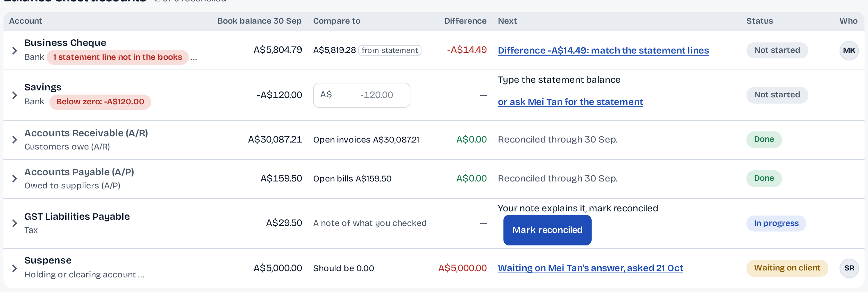Select the 'GST Liabilities Payable' account name
868x292 pixels.
[77, 217]
